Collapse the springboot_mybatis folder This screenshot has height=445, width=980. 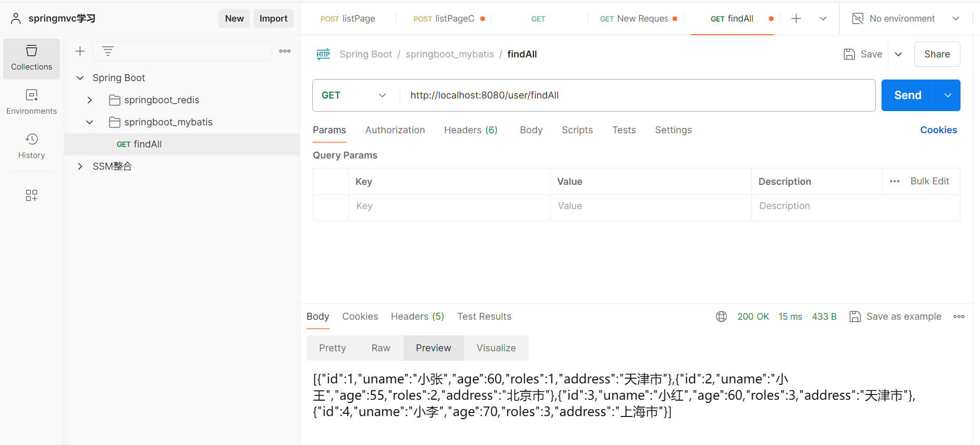[90, 122]
